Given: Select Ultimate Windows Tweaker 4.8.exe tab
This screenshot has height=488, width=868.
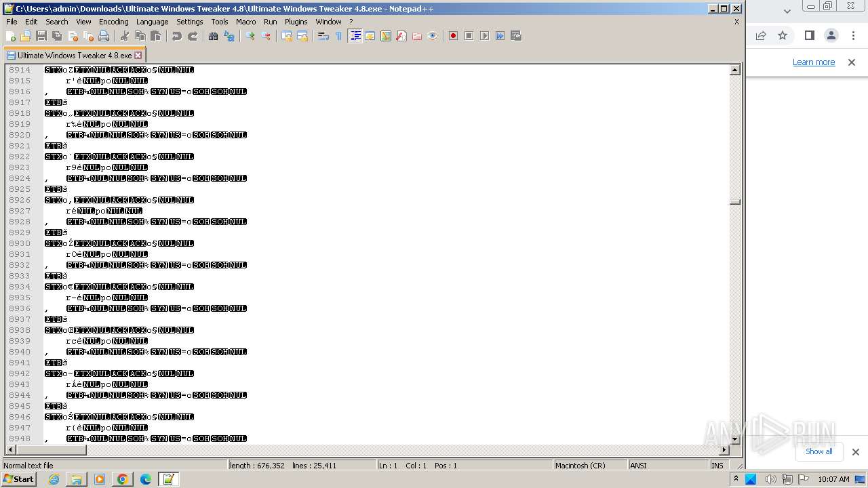Looking at the screenshot, I should [74, 56].
